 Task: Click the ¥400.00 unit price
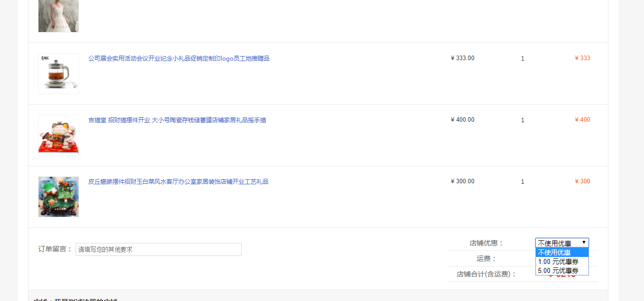click(462, 120)
